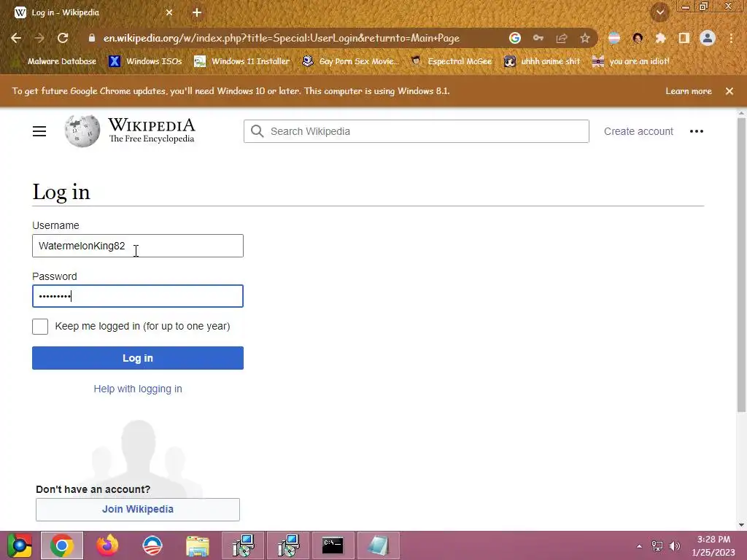The height and width of the screenshot is (560, 747).
Task: Show hidden system tray icons
Action: [639, 546]
